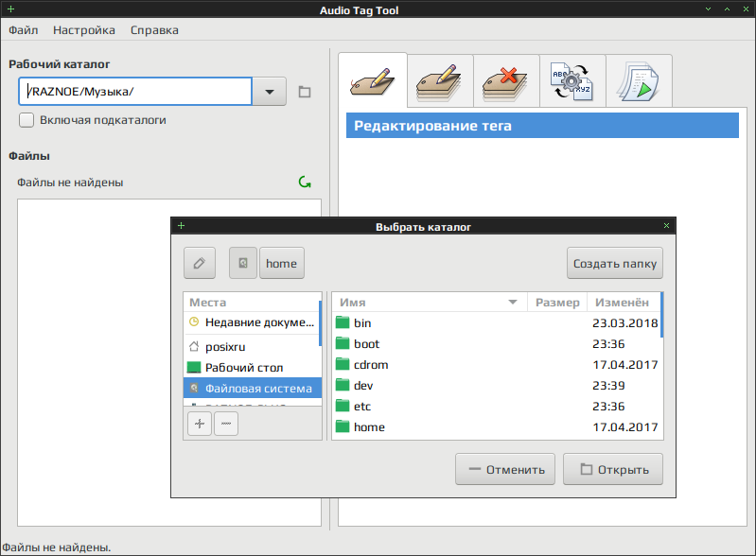Select posixru home in places list

(x=251, y=346)
